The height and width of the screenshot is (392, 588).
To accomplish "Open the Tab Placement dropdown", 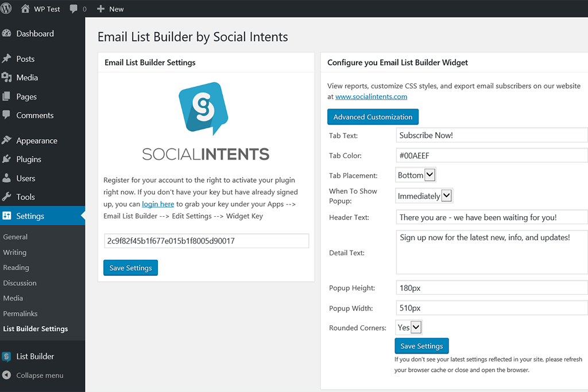I will coord(416,175).
